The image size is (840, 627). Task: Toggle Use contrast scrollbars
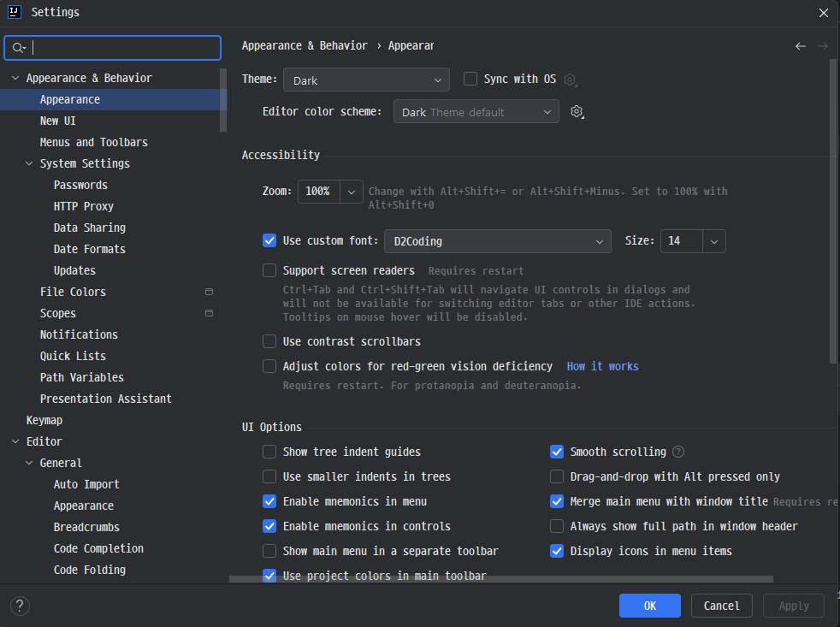pyautogui.click(x=269, y=341)
